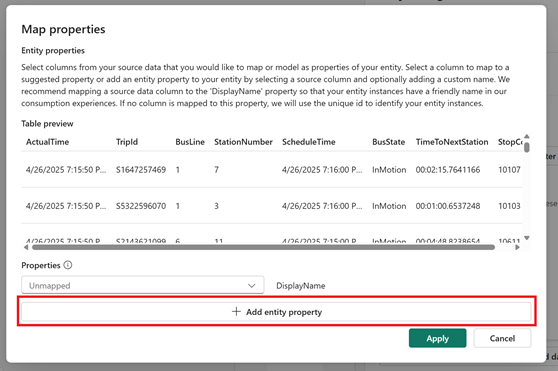Select the TimeToNextStation column header

point(452,142)
